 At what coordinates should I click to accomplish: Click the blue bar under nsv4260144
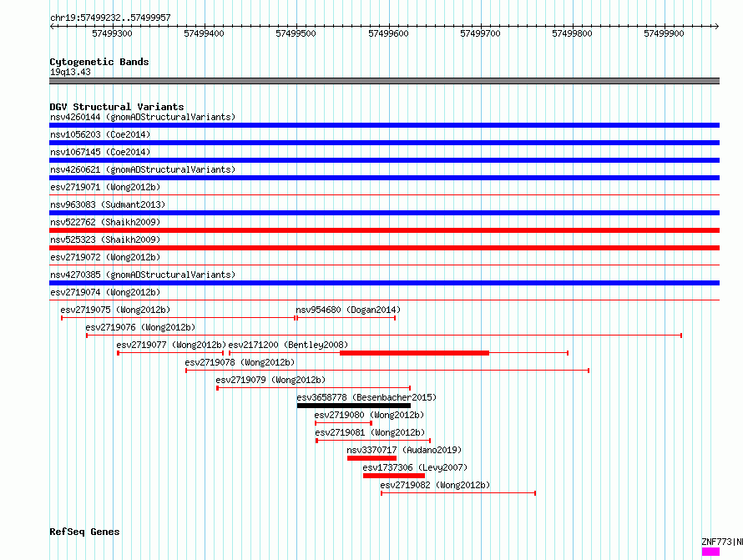384,125
